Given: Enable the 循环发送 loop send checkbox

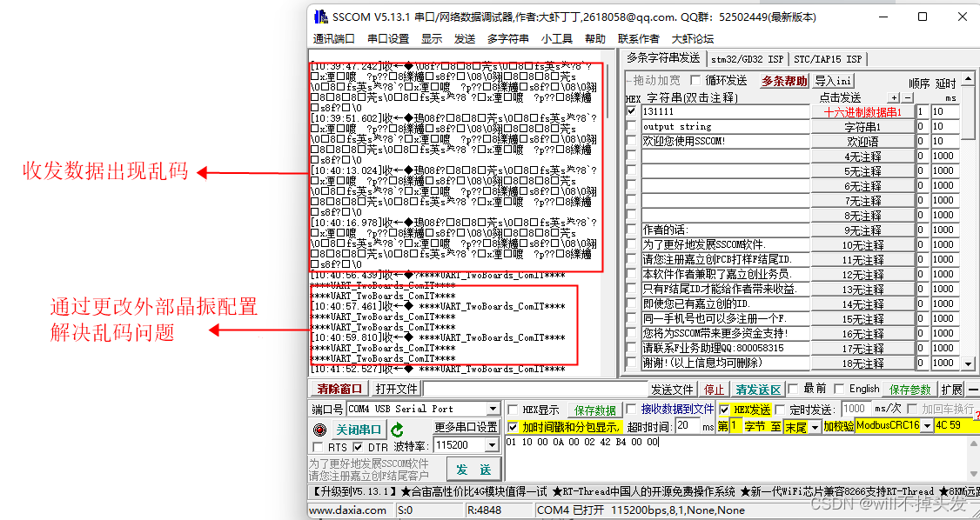Looking at the screenshot, I should point(695,81).
